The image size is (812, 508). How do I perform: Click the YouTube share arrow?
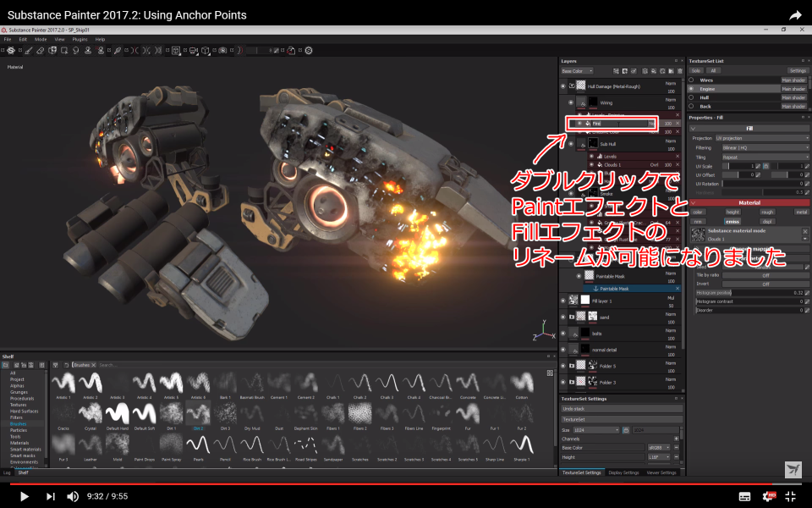click(795, 15)
